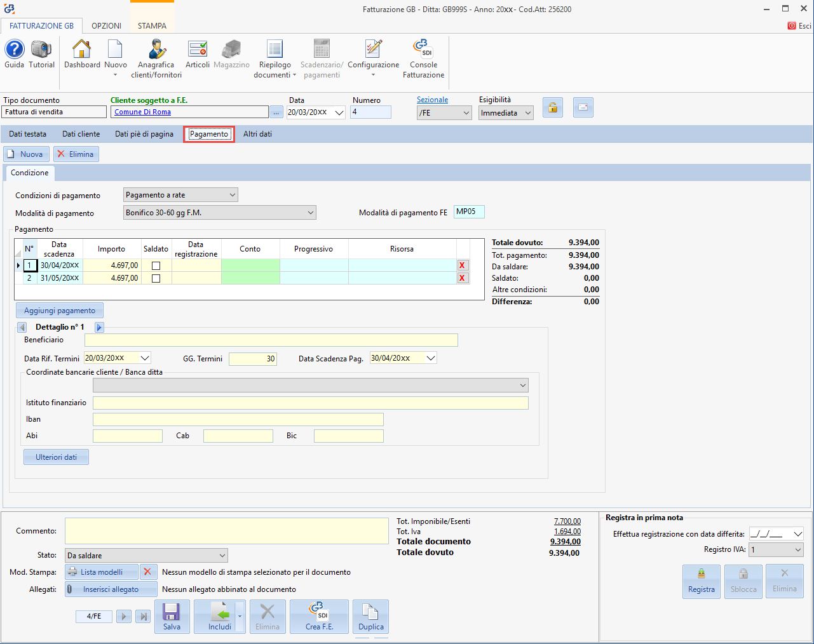This screenshot has width=814, height=644.
Task: Open the Altri dati tab
Action: 257,134
